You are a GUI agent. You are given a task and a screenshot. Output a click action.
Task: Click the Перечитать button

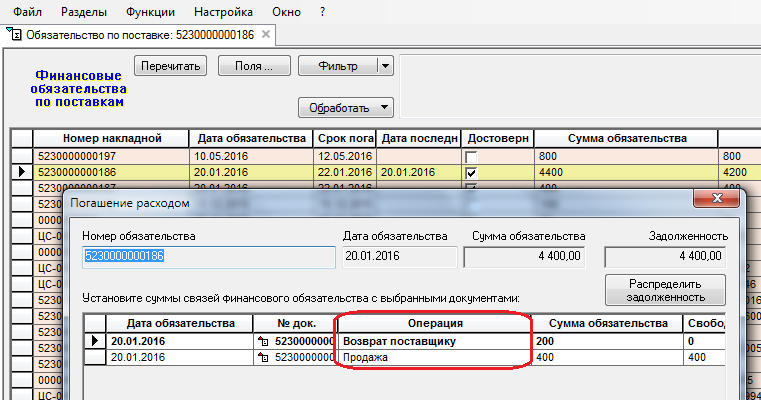click(x=170, y=66)
